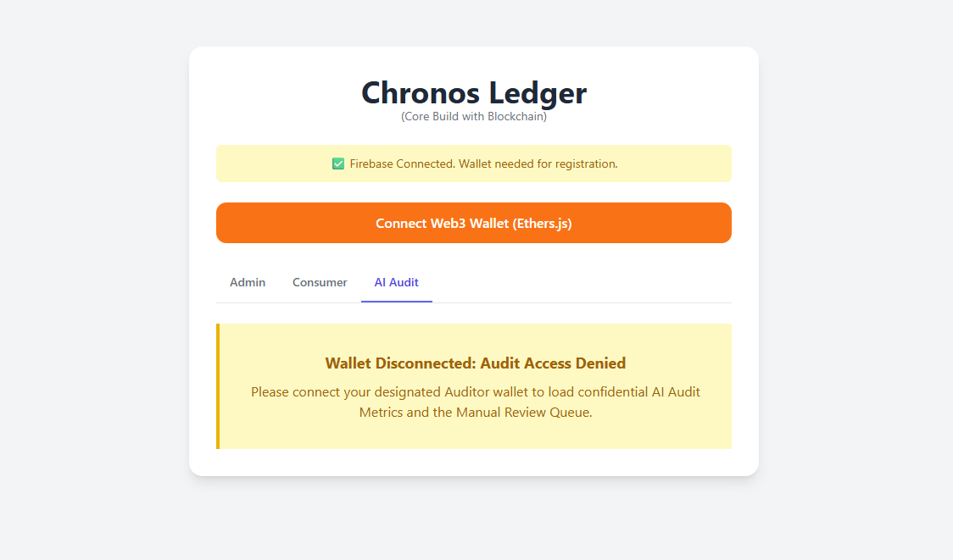Click the green checkmark icon in Firebase status
The width and height of the screenshot is (953, 560).
coord(338,164)
